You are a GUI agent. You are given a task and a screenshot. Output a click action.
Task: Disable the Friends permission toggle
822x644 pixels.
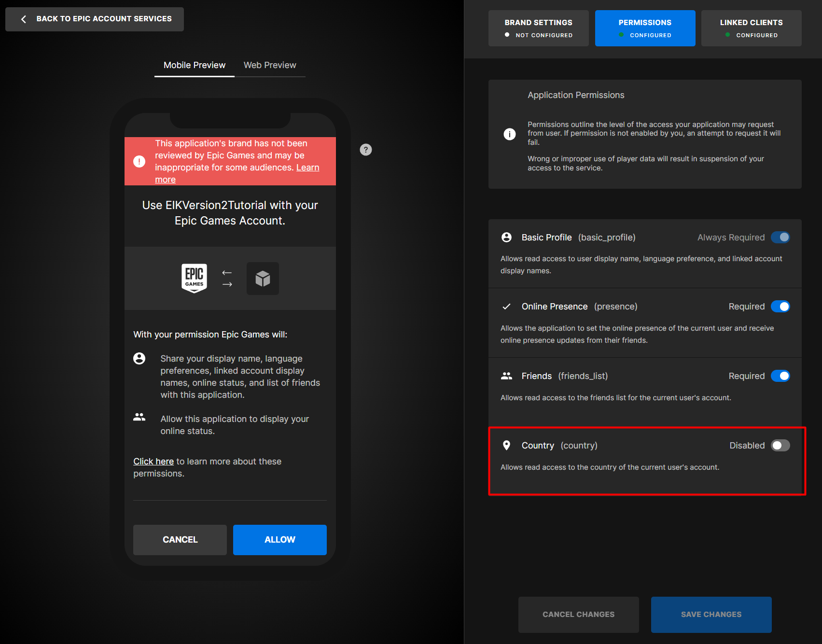(780, 376)
